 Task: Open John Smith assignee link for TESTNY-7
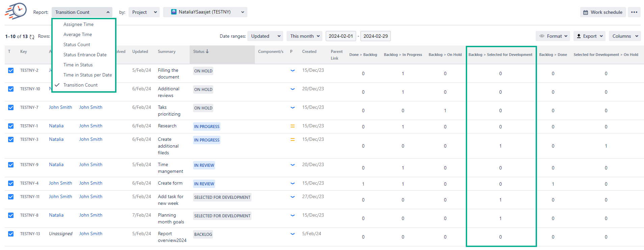(60, 107)
